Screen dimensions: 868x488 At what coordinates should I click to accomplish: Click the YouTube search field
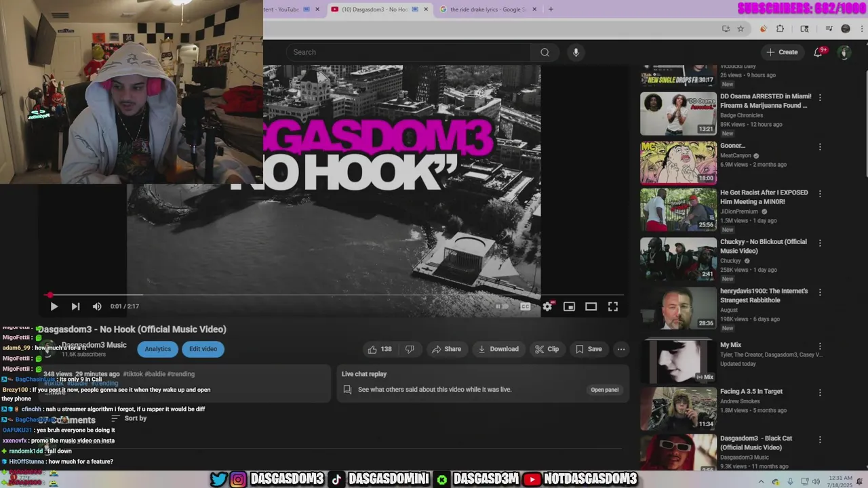(409, 52)
